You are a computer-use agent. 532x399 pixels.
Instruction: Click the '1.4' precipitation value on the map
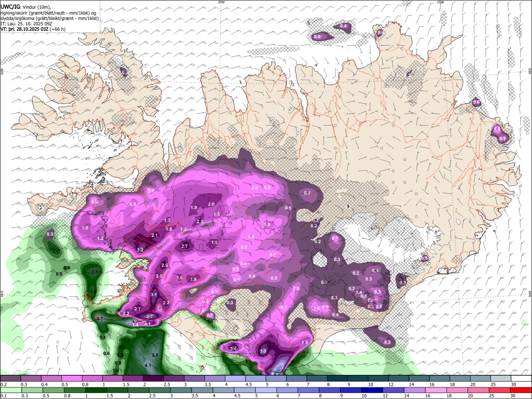pyautogui.click(x=135, y=325)
